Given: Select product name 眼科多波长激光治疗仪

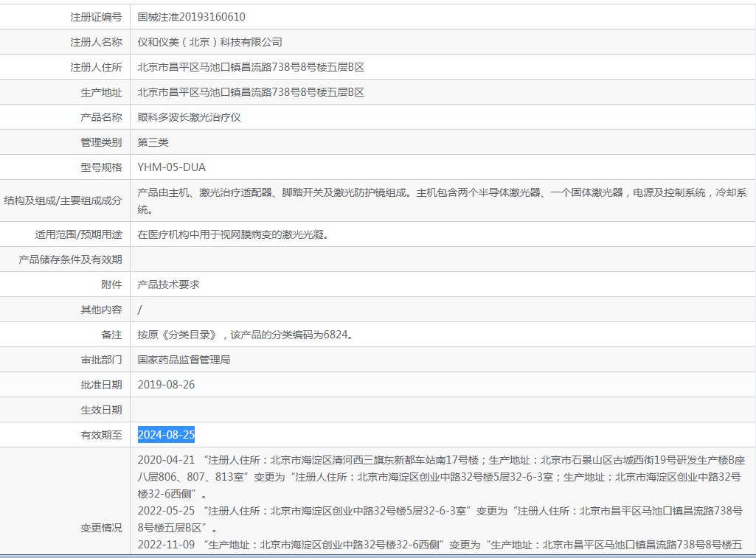Looking at the screenshot, I should tap(190, 117).
